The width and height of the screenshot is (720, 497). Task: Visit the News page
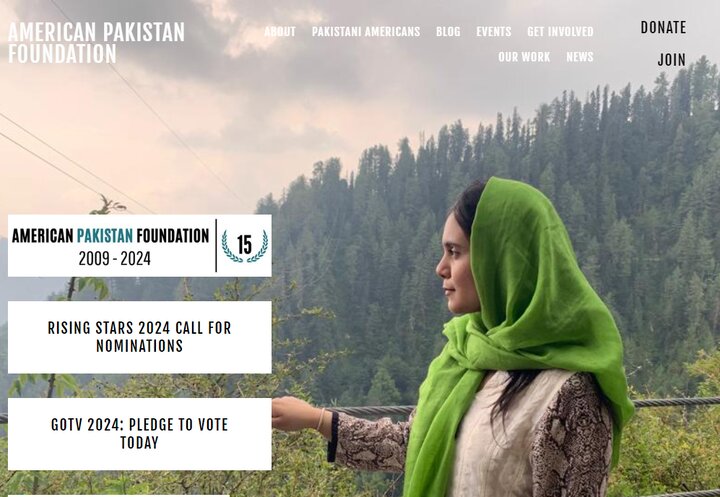(579, 57)
